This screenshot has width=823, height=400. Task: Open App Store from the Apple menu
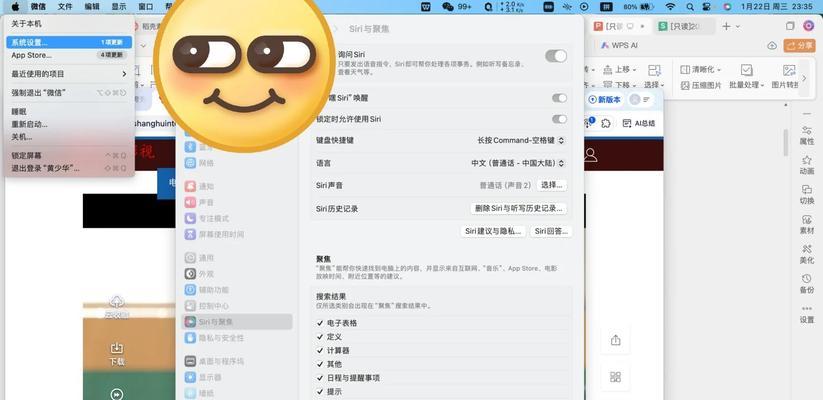pos(69,55)
